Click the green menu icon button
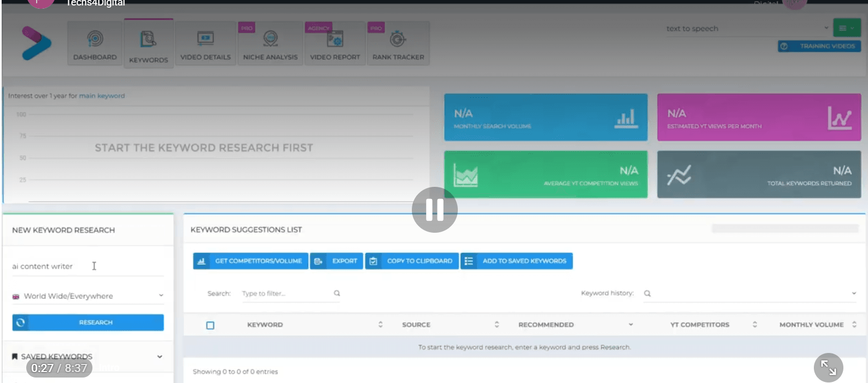Screen dimensions: 868x383 click(x=846, y=28)
